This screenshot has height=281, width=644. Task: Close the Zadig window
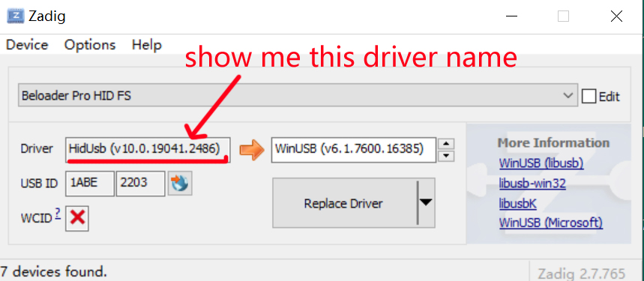click(x=616, y=16)
